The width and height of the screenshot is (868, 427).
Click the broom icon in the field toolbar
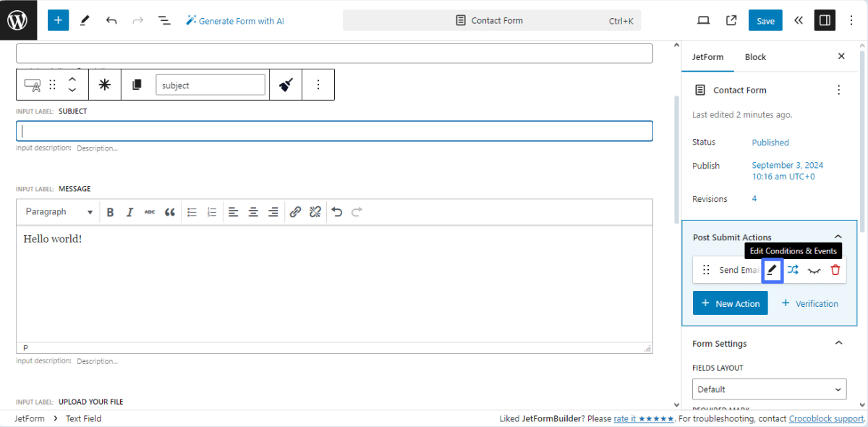pyautogui.click(x=285, y=84)
